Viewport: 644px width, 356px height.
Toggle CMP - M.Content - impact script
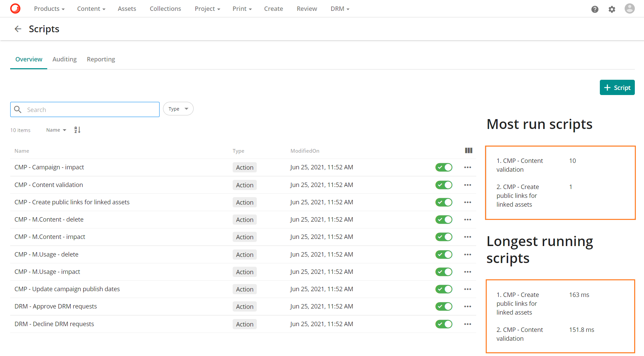(x=444, y=237)
